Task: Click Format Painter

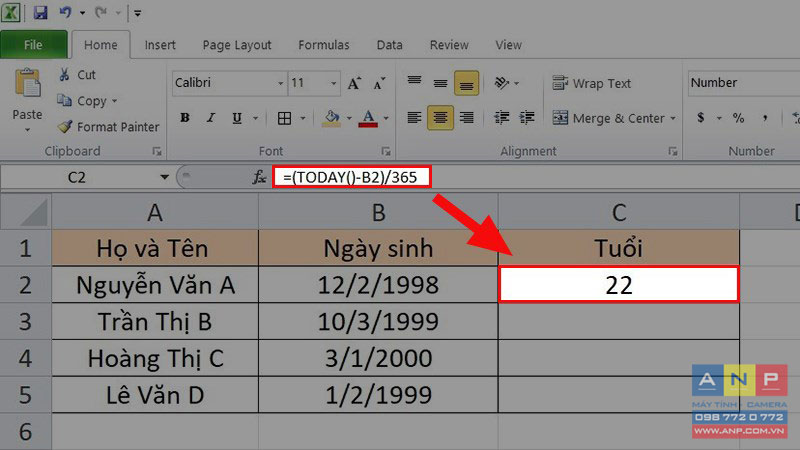Action: click(108, 127)
